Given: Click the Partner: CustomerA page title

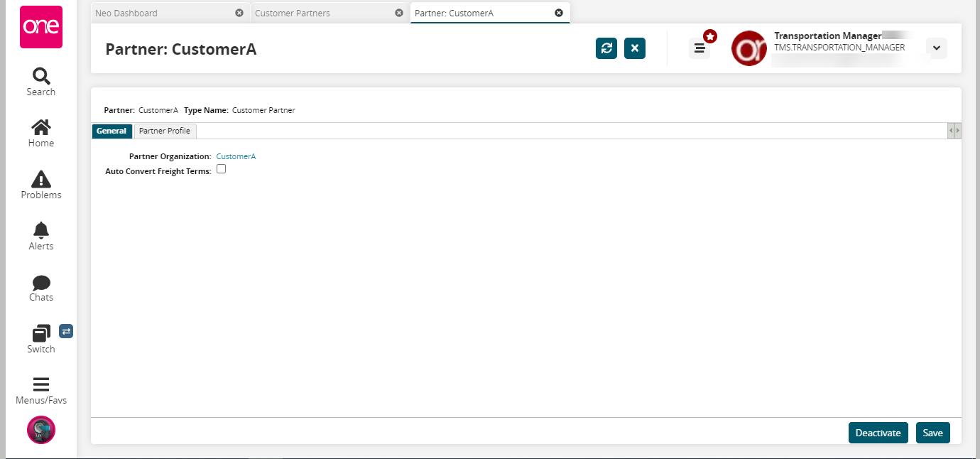Looking at the screenshot, I should pyautogui.click(x=180, y=49).
